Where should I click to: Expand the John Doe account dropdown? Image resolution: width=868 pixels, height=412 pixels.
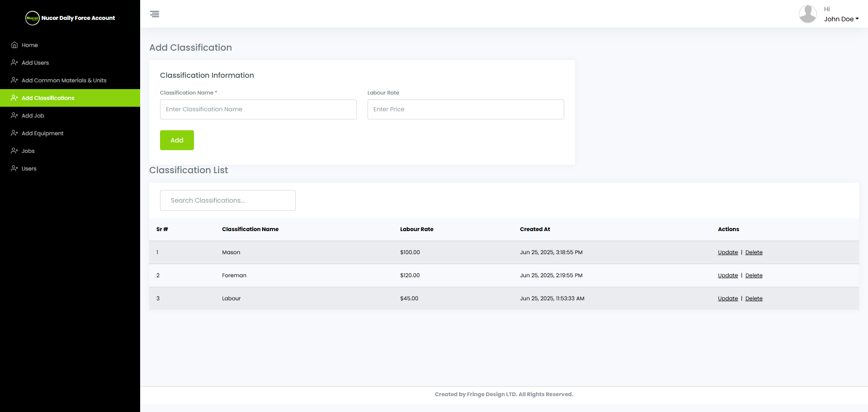[x=841, y=19]
